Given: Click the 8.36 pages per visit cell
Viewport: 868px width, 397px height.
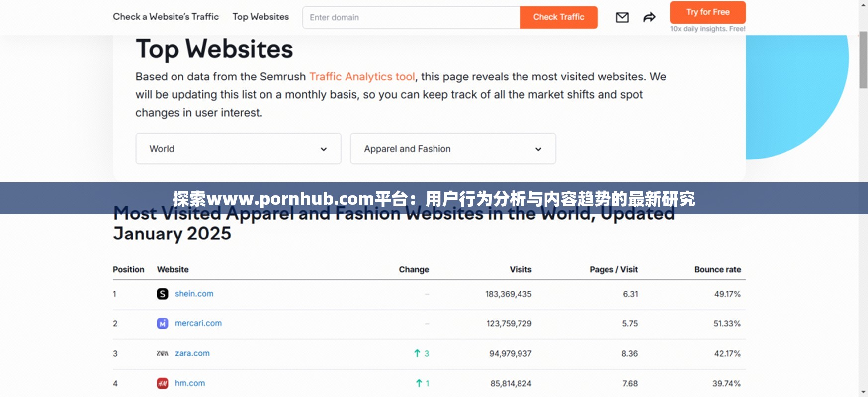Looking at the screenshot, I should [x=629, y=354].
